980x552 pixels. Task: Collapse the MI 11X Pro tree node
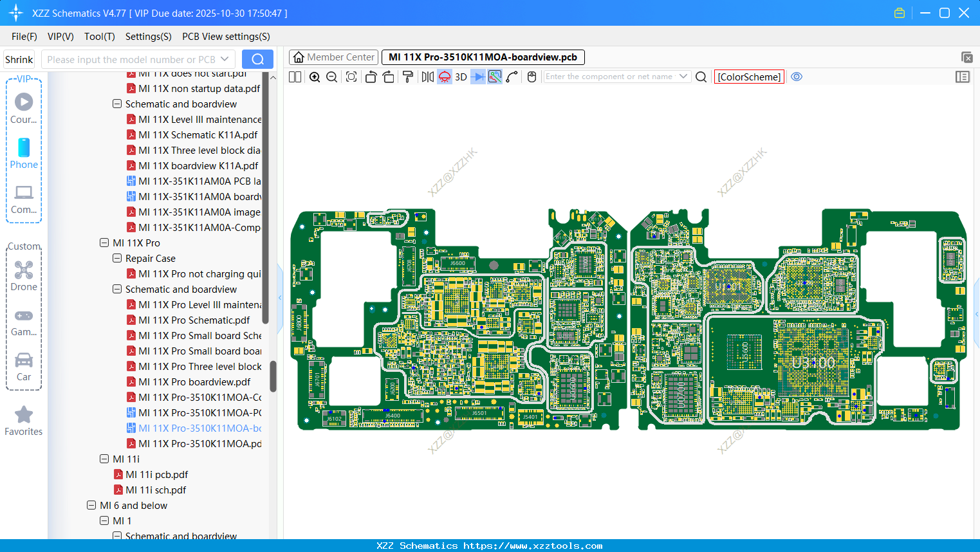[104, 243]
